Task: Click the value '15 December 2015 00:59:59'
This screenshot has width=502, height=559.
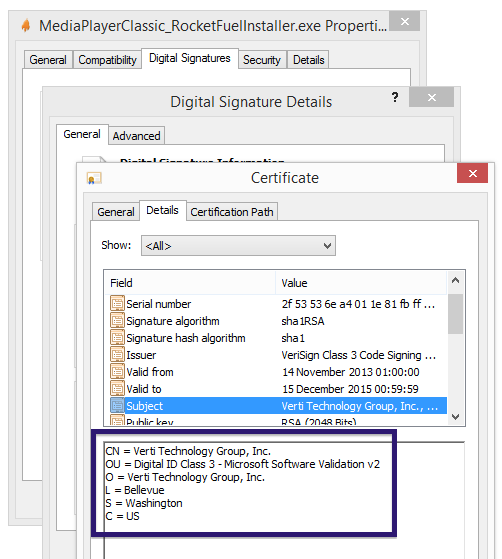Action: pos(350,389)
